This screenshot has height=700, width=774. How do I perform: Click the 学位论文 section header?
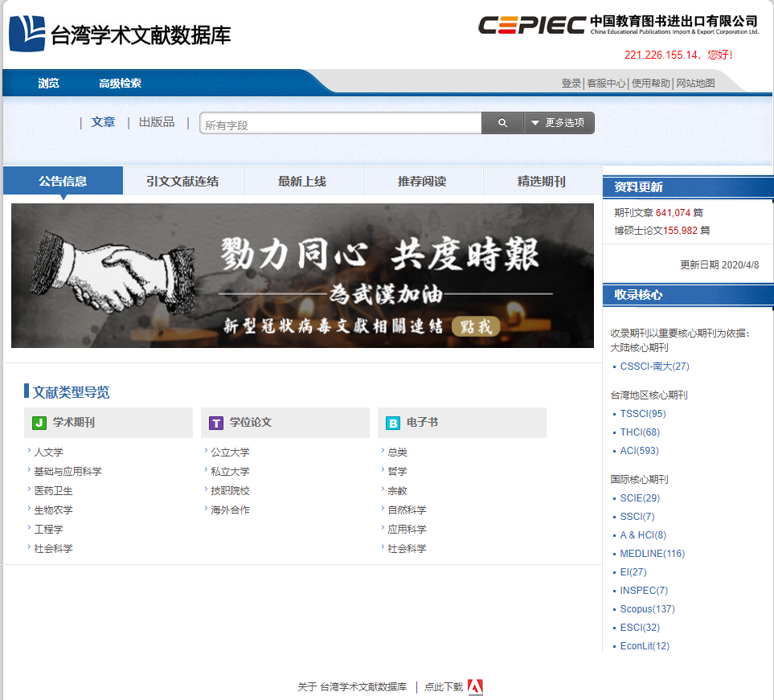(285, 423)
